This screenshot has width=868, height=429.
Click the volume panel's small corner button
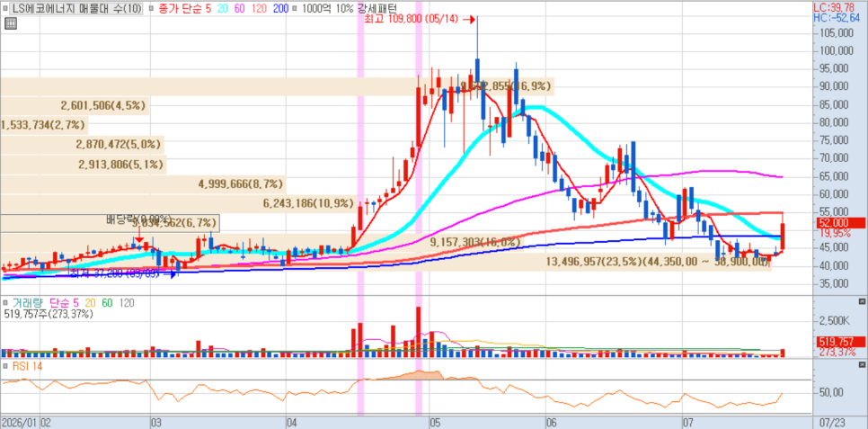pos(862,301)
